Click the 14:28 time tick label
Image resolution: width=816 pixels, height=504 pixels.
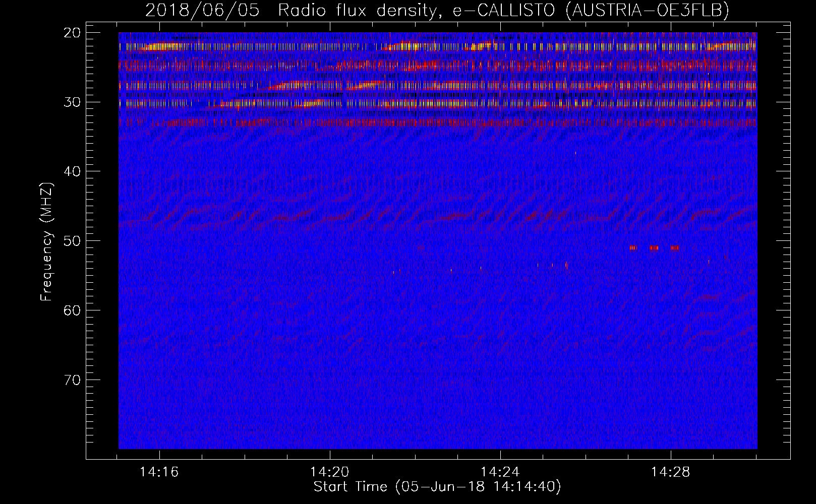coord(670,472)
